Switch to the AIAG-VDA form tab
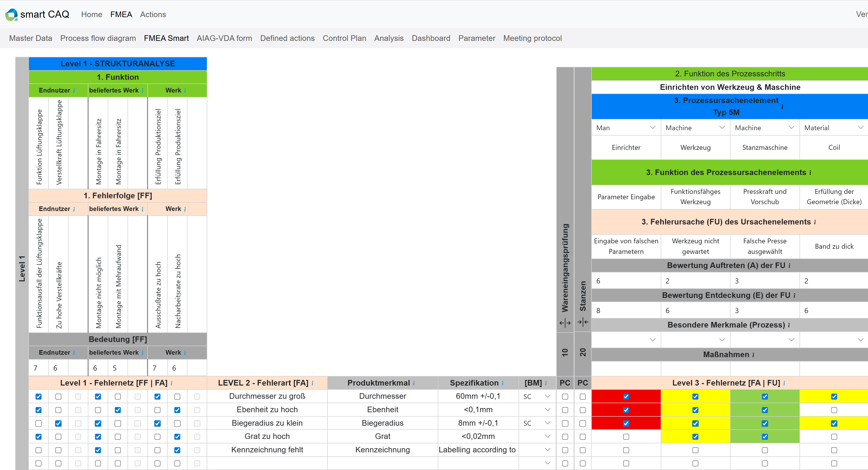 (224, 38)
